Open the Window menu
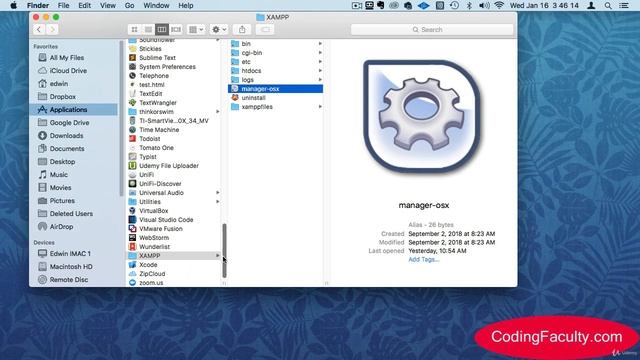This screenshot has width=640, height=360. (x=156, y=5)
